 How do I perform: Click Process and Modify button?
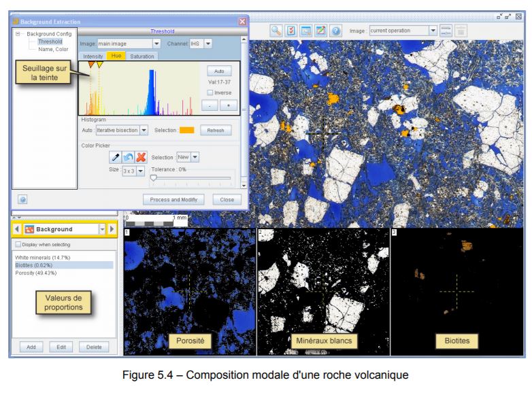tap(173, 199)
